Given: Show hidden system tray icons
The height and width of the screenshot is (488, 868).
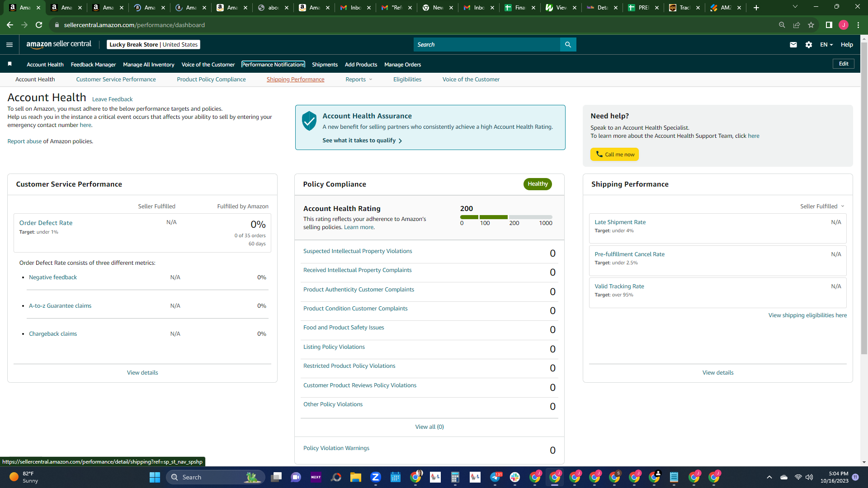Looking at the screenshot, I should (769, 477).
